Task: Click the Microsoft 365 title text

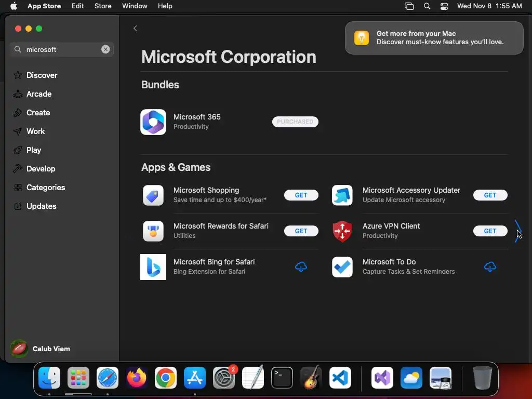Action: click(197, 117)
